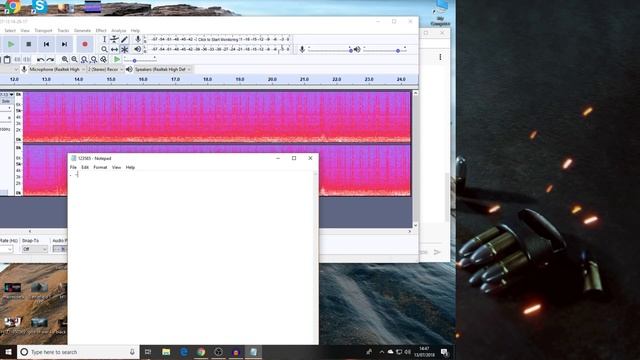
Task: Click to Start Monitoring in recording meter
Action: [x=218, y=40]
